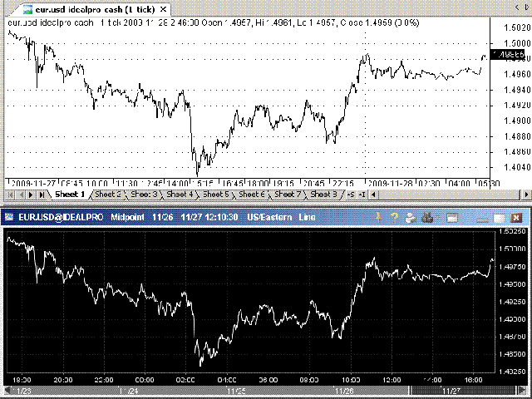Click chart icon on eur.usd tab
The width and height of the screenshot is (532, 399).
(27, 9)
